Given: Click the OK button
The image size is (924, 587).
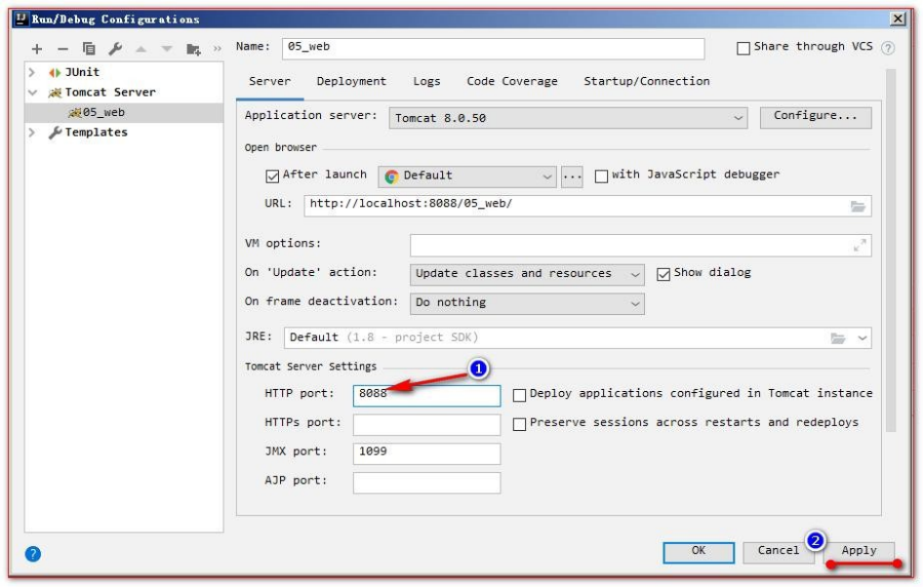Looking at the screenshot, I should pos(699,552).
